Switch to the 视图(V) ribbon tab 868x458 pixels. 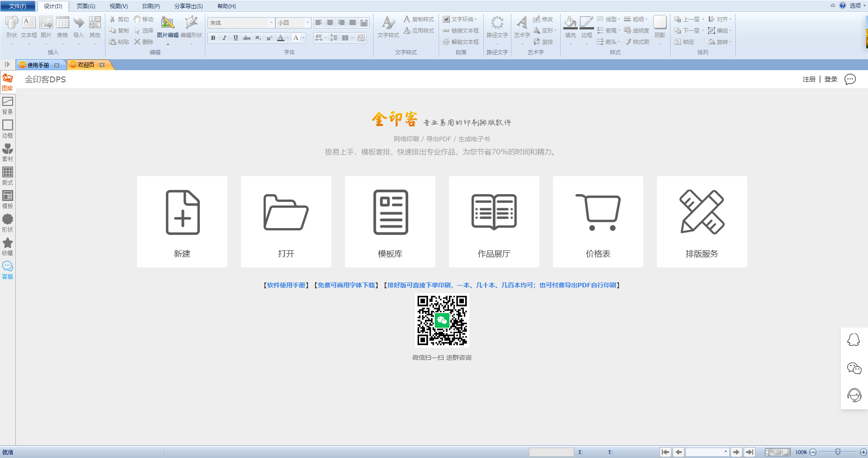(x=118, y=6)
